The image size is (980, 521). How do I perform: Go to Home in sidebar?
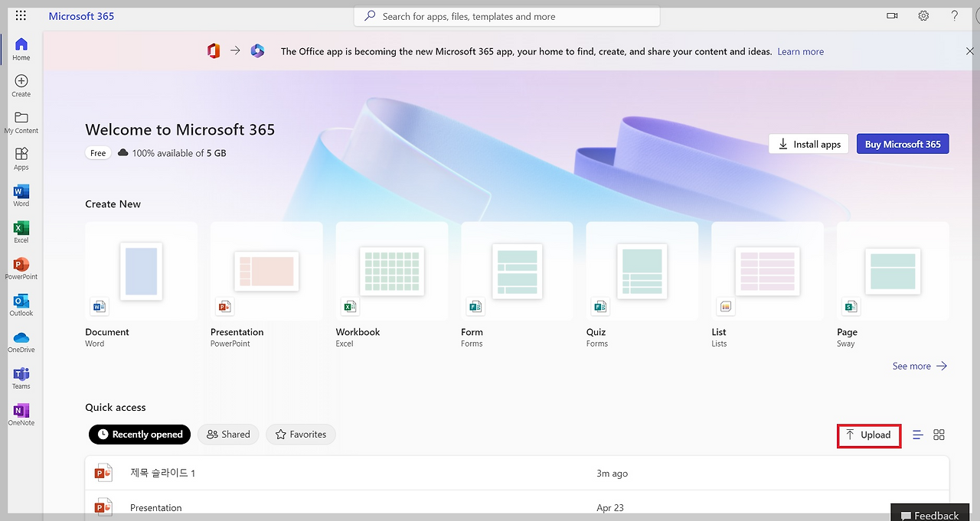(21, 50)
